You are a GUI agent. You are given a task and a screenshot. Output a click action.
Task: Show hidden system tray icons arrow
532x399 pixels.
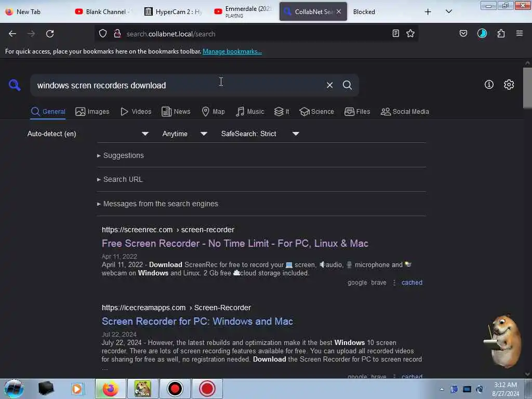click(x=442, y=389)
